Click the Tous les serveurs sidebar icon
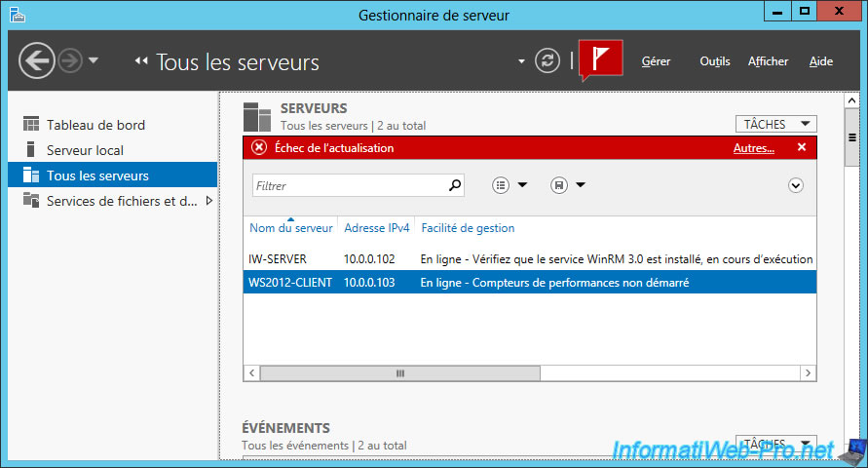868x468 pixels. (31, 175)
